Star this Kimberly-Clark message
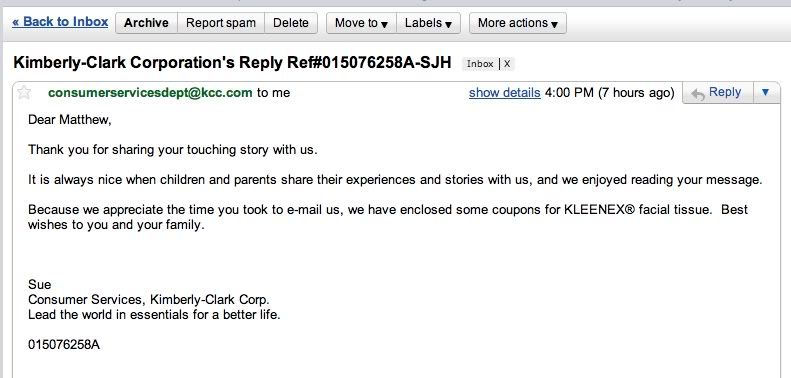791x378 pixels. click(23, 93)
